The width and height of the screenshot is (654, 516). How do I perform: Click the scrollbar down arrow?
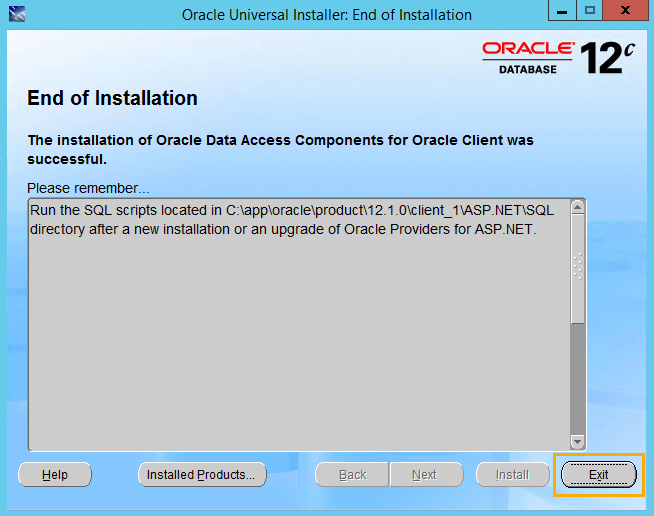578,441
